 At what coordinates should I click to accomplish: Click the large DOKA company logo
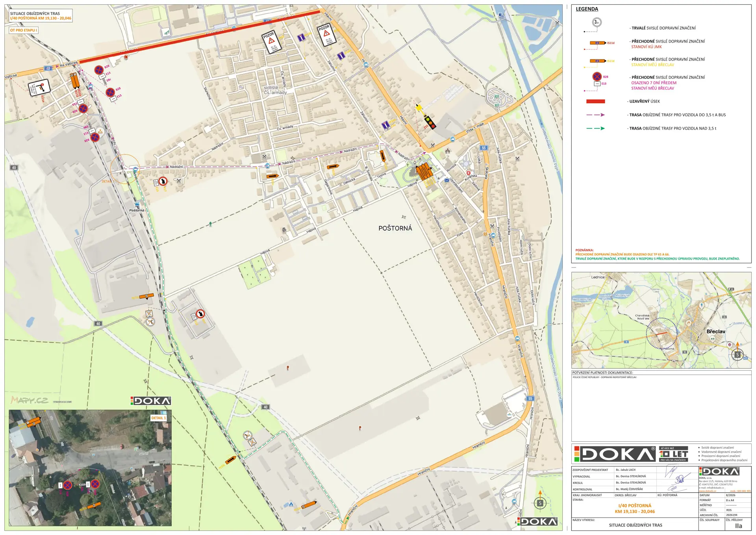point(615,454)
